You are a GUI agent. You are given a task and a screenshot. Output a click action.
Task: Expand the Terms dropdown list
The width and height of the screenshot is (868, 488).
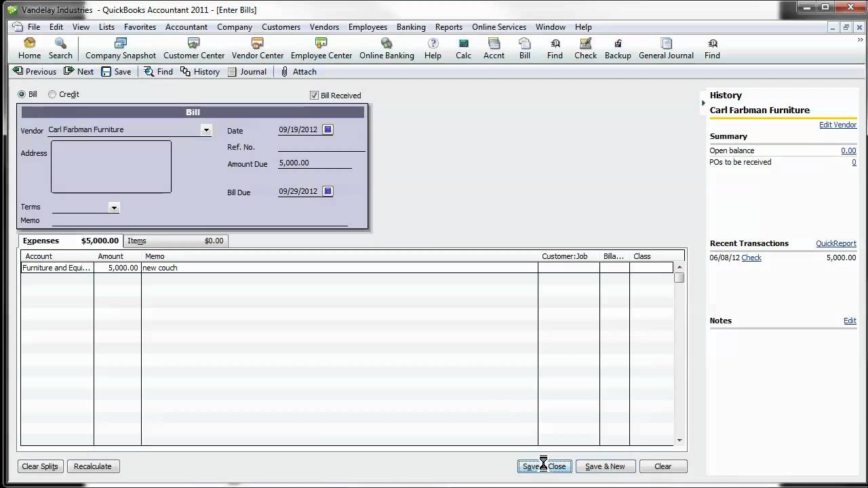(114, 207)
